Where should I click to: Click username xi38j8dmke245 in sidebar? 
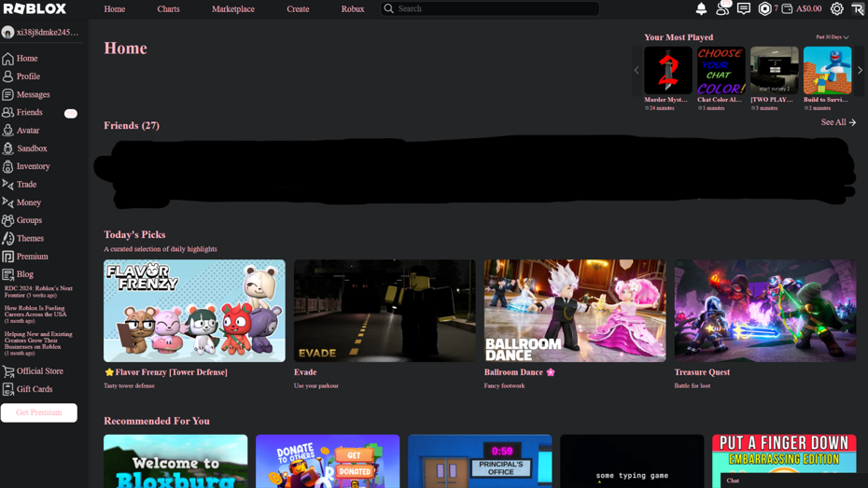tap(48, 33)
